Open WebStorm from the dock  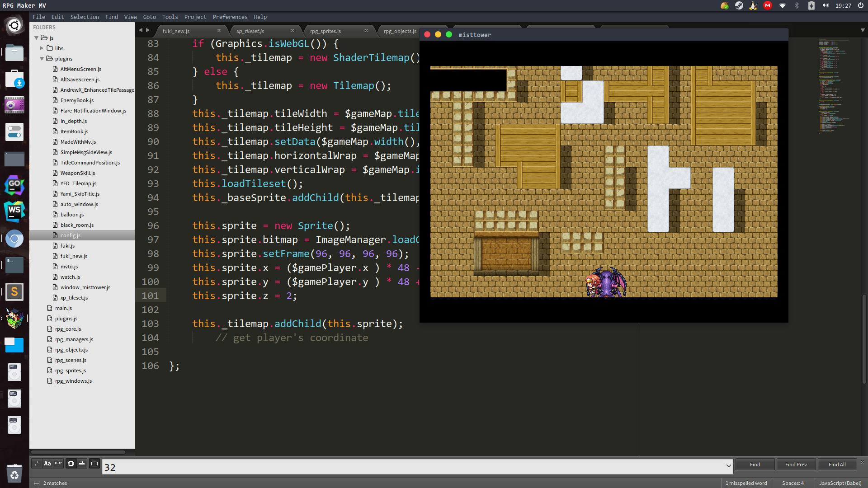tap(14, 212)
